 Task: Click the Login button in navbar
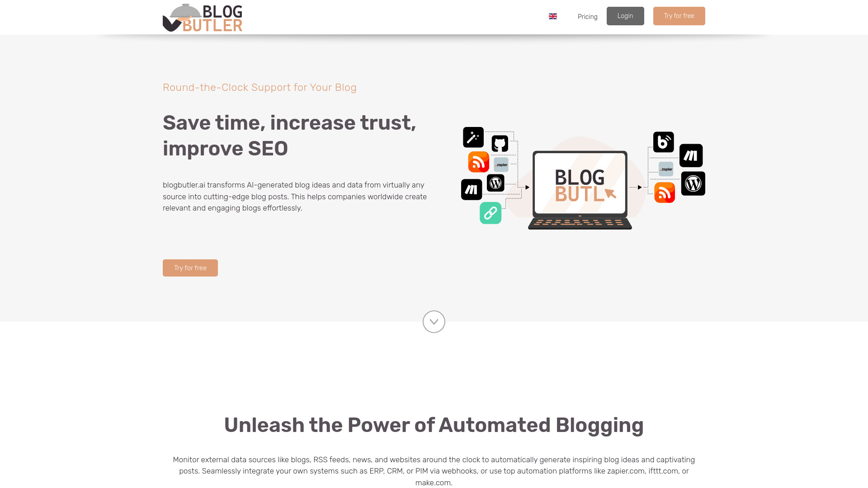pyautogui.click(x=625, y=16)
